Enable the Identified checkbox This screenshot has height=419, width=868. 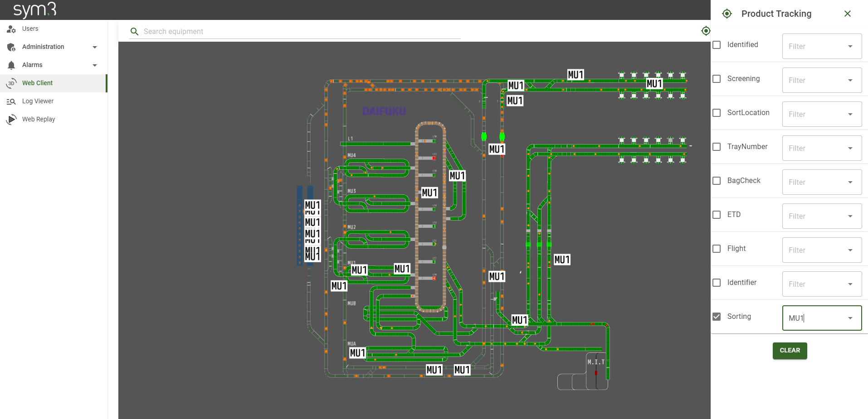point(717,45)
